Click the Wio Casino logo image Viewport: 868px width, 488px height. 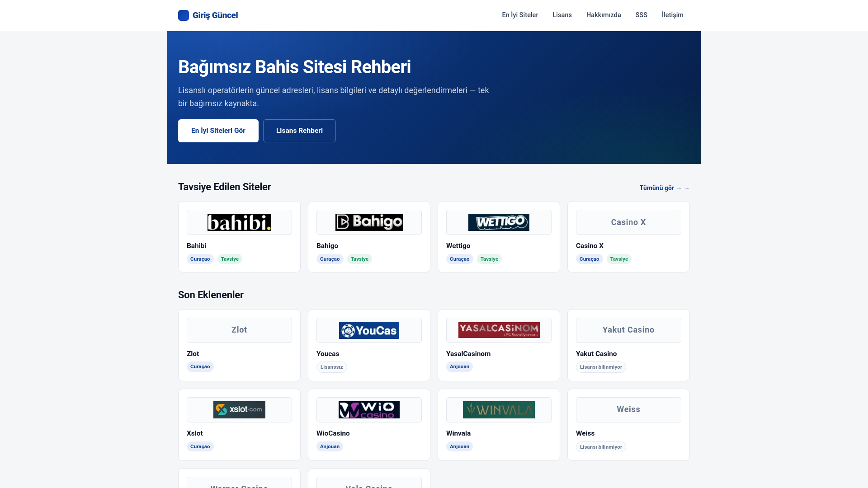pyautogui.click(x=369, y=410)
